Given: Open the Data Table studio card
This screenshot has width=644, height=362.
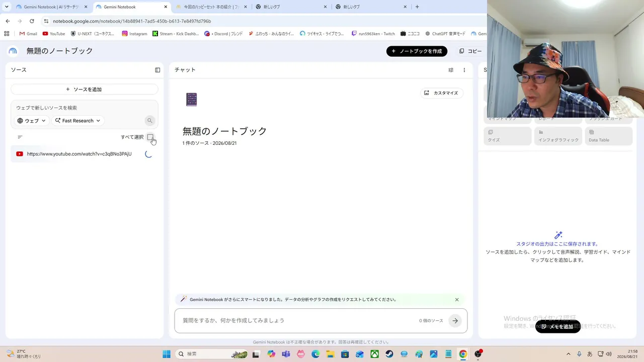Looking at the screenshot, I should pos(608,136).
